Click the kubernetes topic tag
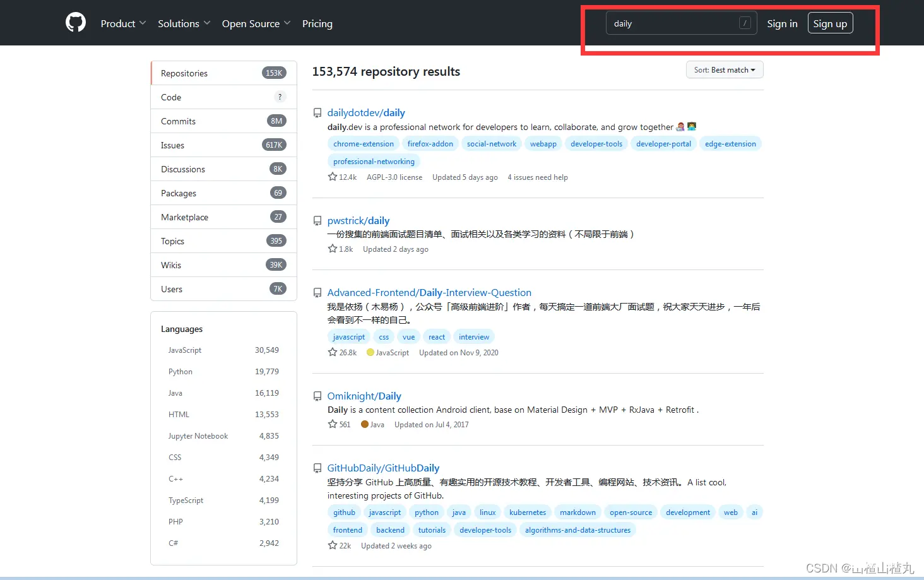The width and height of the screenshot is (924, 580). 528,512
